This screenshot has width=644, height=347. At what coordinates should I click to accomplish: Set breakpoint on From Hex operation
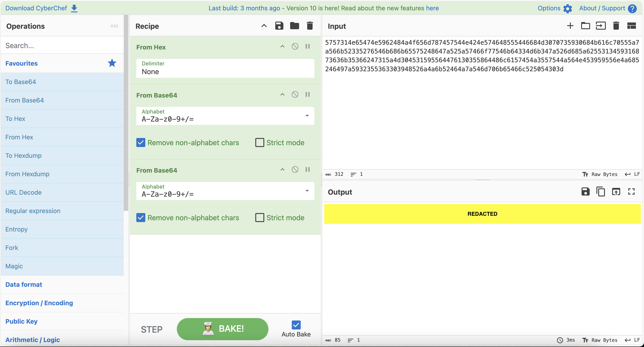(307, 47)
